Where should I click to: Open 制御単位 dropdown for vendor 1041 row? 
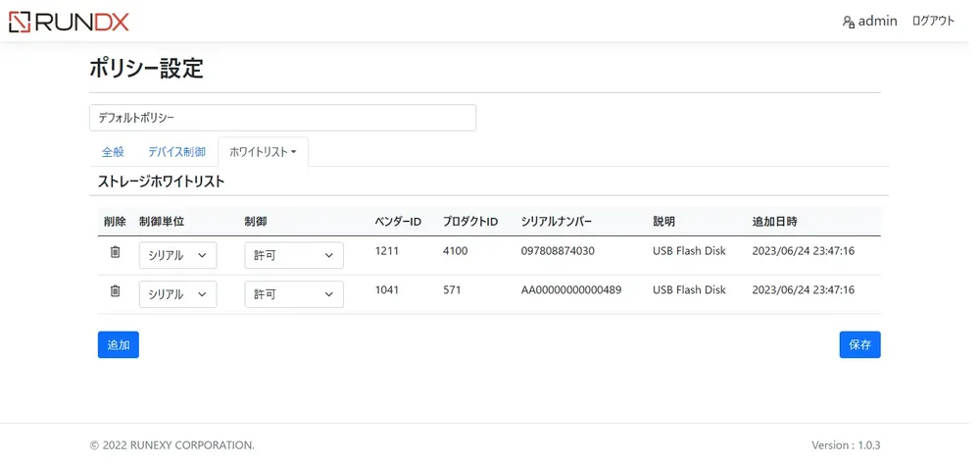click(177, 294)
